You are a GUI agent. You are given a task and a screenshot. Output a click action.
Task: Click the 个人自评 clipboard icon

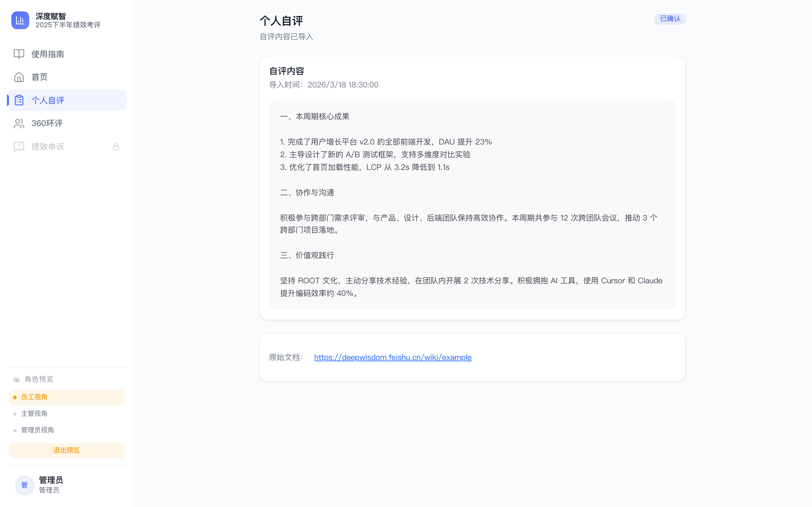click(19, 100)
